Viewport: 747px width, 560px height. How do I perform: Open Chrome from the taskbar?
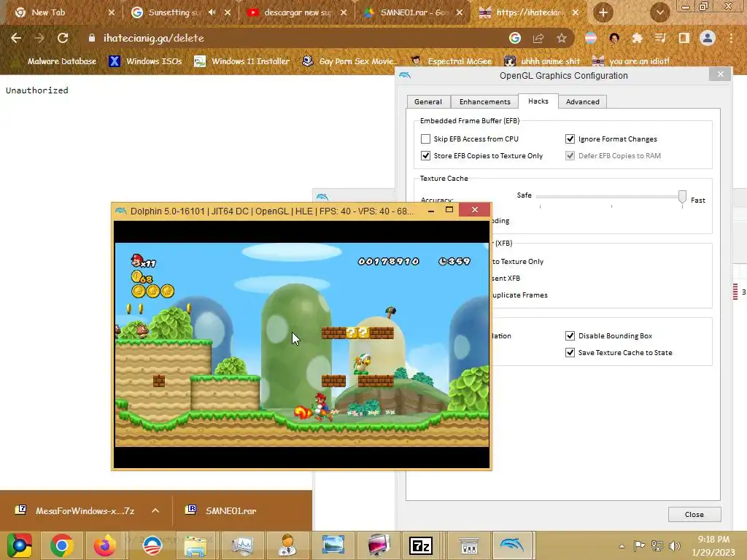coord(61,545)
